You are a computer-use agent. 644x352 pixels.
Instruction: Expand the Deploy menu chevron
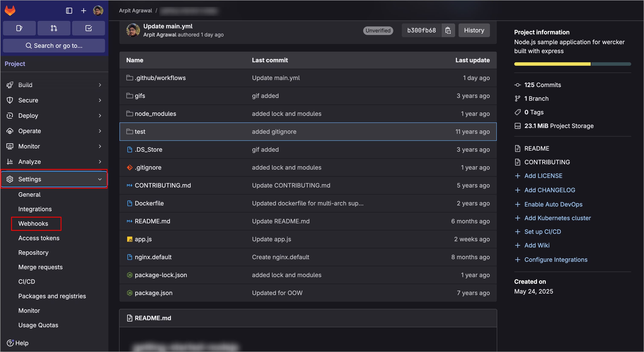tap(100, 116)
